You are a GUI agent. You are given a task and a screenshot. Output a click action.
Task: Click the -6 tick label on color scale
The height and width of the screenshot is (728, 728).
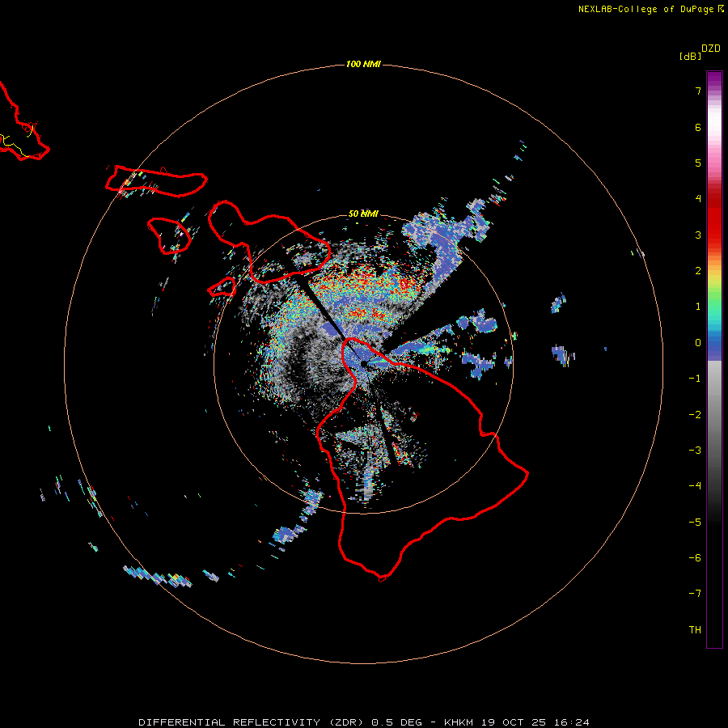(x=695, y=558)
